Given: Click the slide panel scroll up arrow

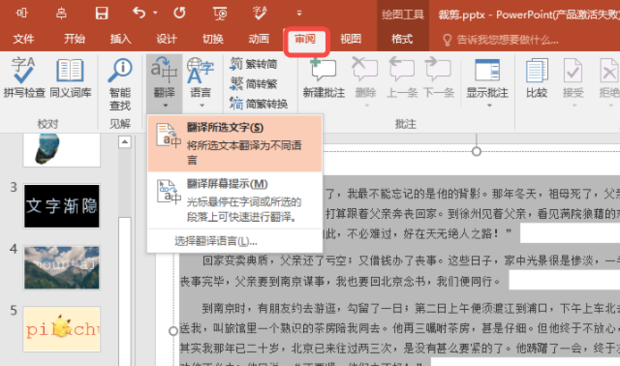Looking at the screenshot, I should coord(125,141).
